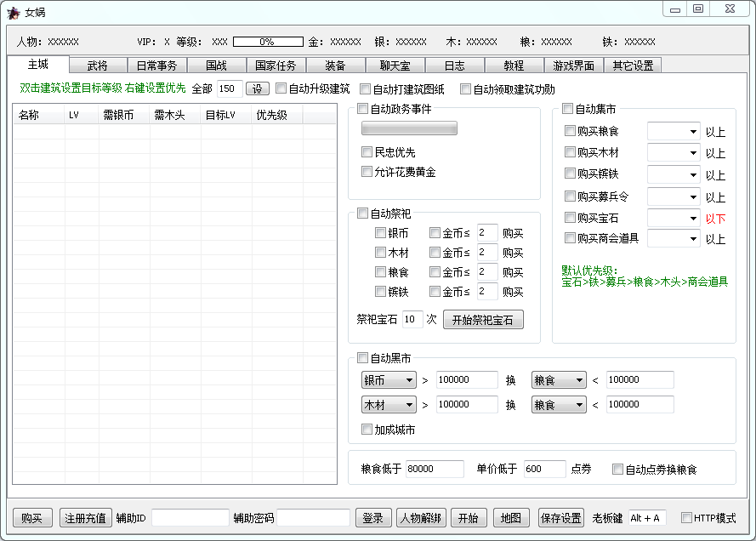Toggle 自动领取建筑功勋 option

tap(466, 88)
